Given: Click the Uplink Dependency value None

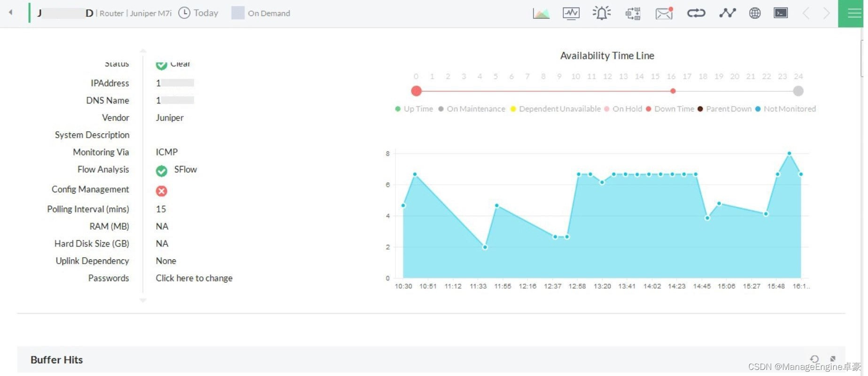Looking at the screenshot, I should point(166,261).
